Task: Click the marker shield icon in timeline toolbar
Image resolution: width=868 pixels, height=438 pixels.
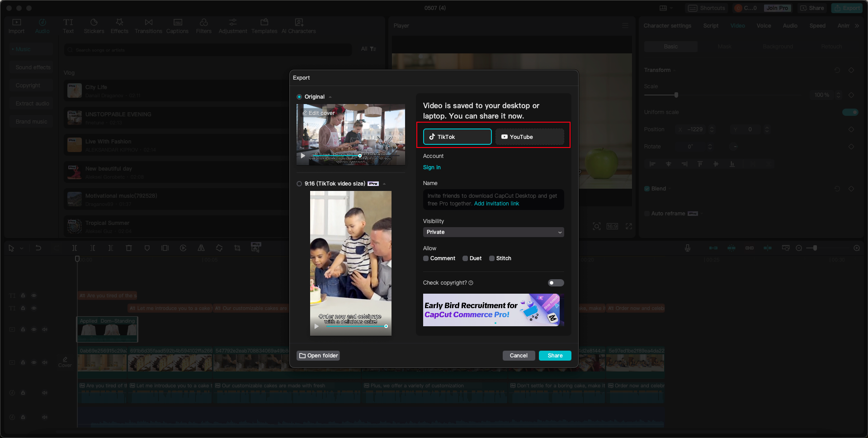Action: 147,248
